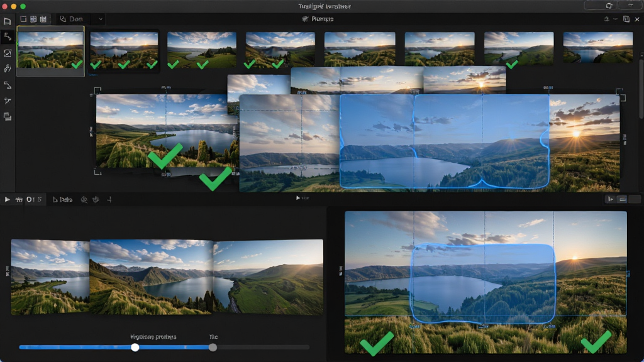Open the stacked layers icon in left sidebar
The width and height of the screenshot is (644, 362).
pos(8,117)
